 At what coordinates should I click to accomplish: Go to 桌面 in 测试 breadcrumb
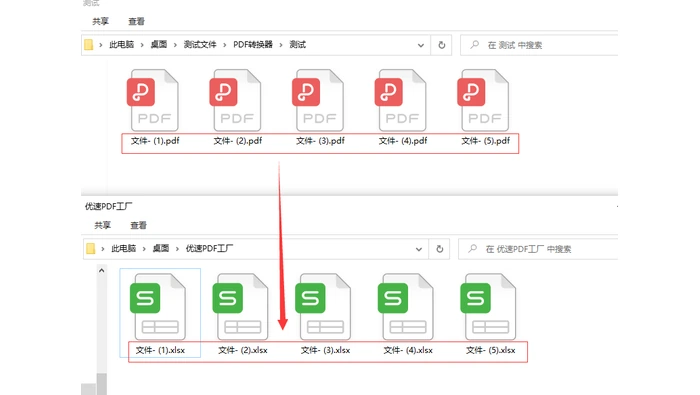pos(158,45)
